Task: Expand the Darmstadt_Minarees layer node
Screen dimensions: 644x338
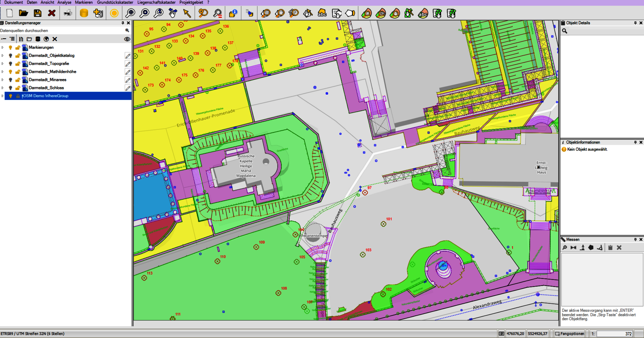Action: point(3,80)
